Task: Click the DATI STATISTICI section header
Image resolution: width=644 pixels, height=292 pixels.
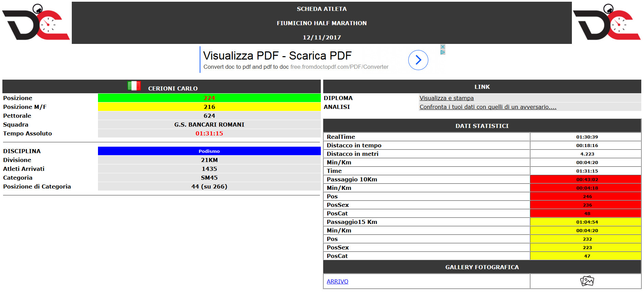Action: click(482, 126)
